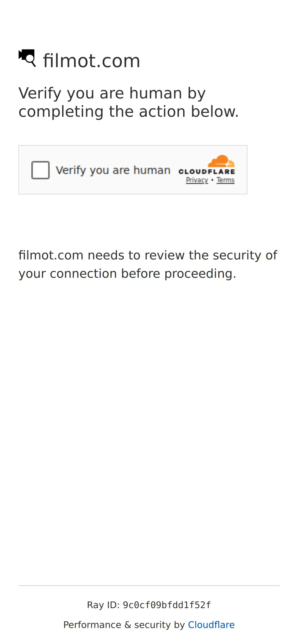Click the 'Ray ID:' label
The width and height of the screenshot is (298, 644).
point(103,605)
